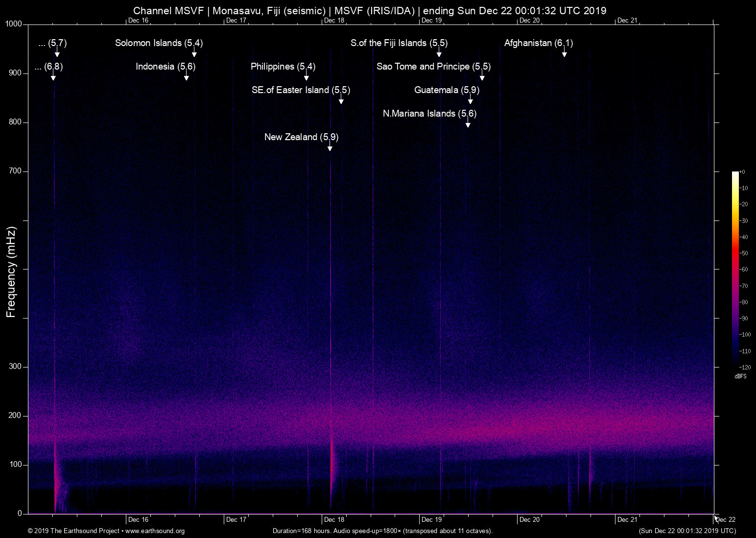Select the Philippines (5.4) event label
The height and width of the screenshot is (538, 756).
(283, 67)
